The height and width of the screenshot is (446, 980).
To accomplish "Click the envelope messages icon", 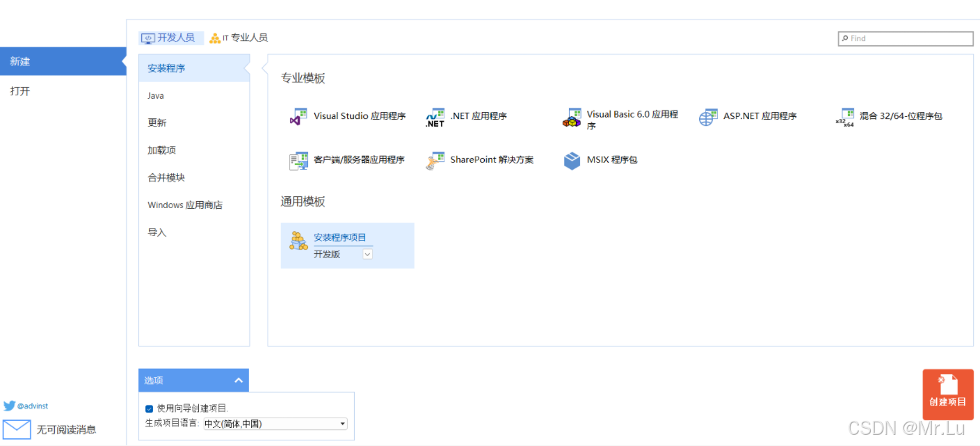I will (17, 429).
